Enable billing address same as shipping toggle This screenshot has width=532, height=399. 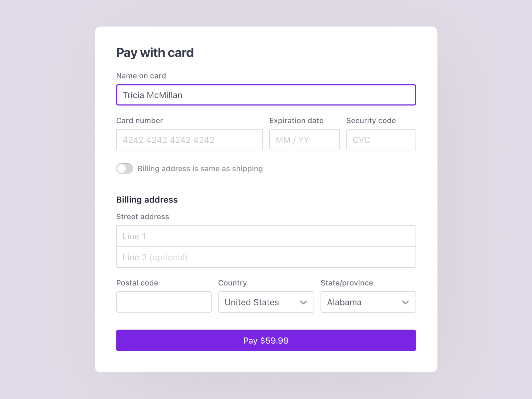(125, 169)
